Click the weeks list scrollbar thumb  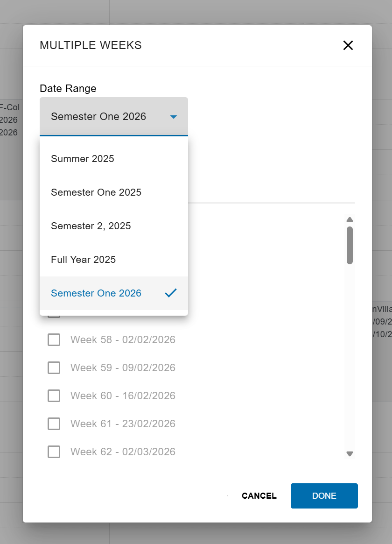[x=350, y=245]
